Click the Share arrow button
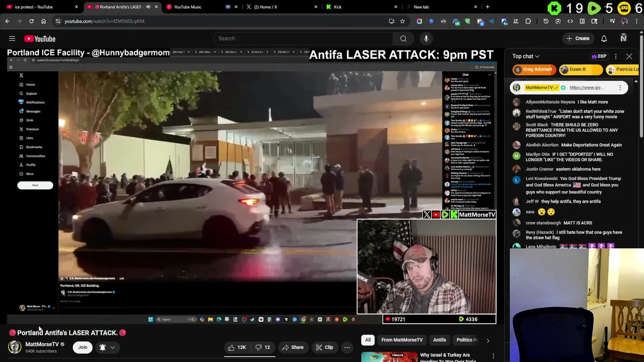 pos(292,347)
